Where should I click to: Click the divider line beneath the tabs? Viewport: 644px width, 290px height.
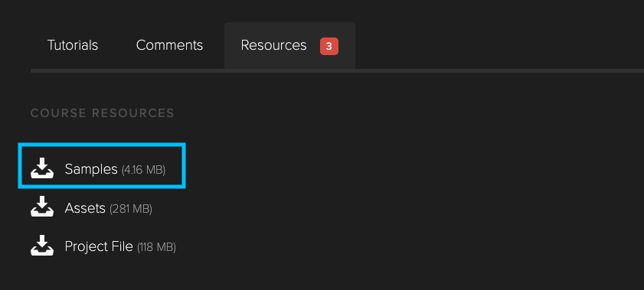tap(337, 71)
